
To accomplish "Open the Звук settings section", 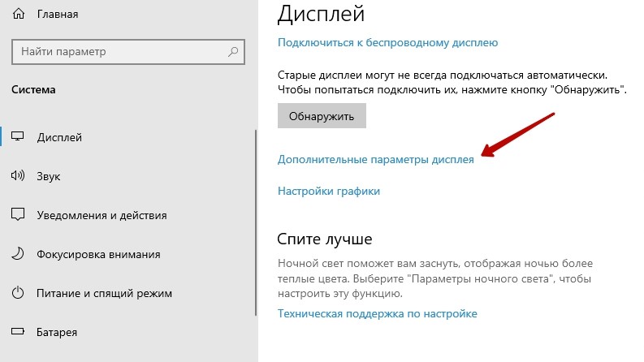I will 49,176.
